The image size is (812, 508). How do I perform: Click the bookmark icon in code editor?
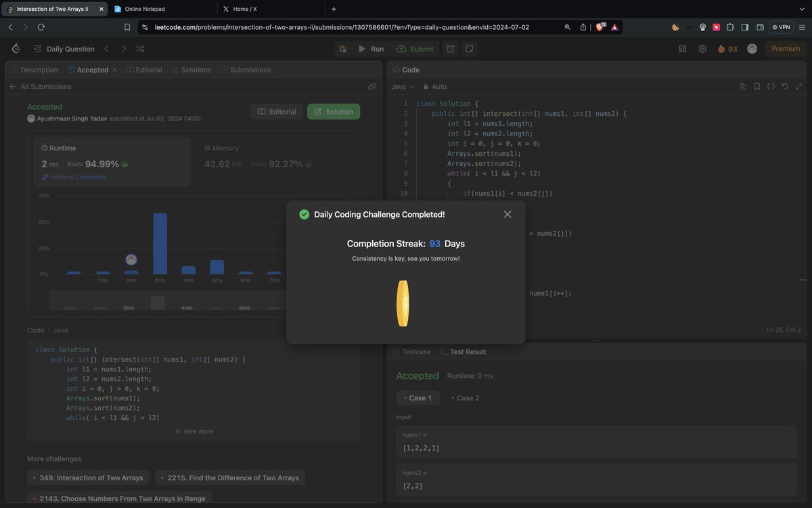[x=757, y=87]
